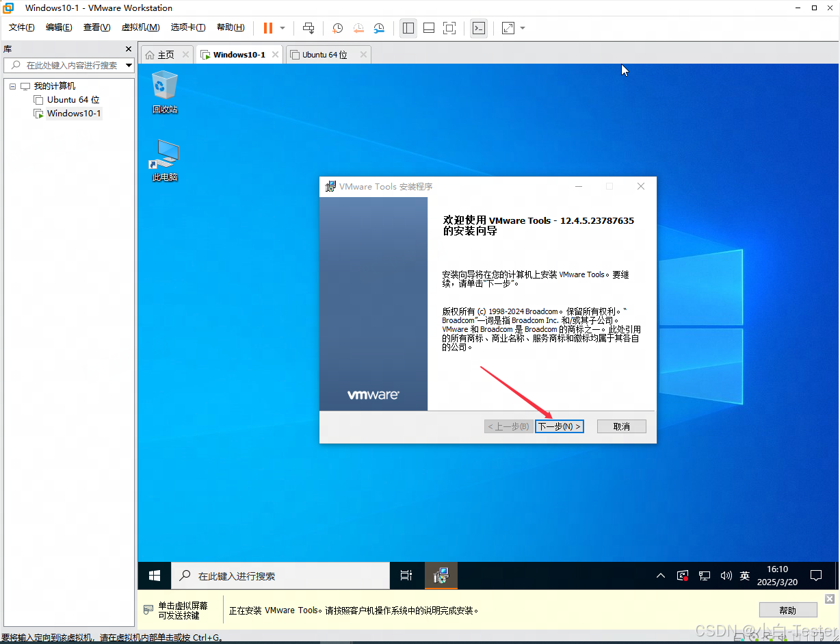Click the network tray icon
The width and height of the screenshot is (840, 644).
[705, 576]
